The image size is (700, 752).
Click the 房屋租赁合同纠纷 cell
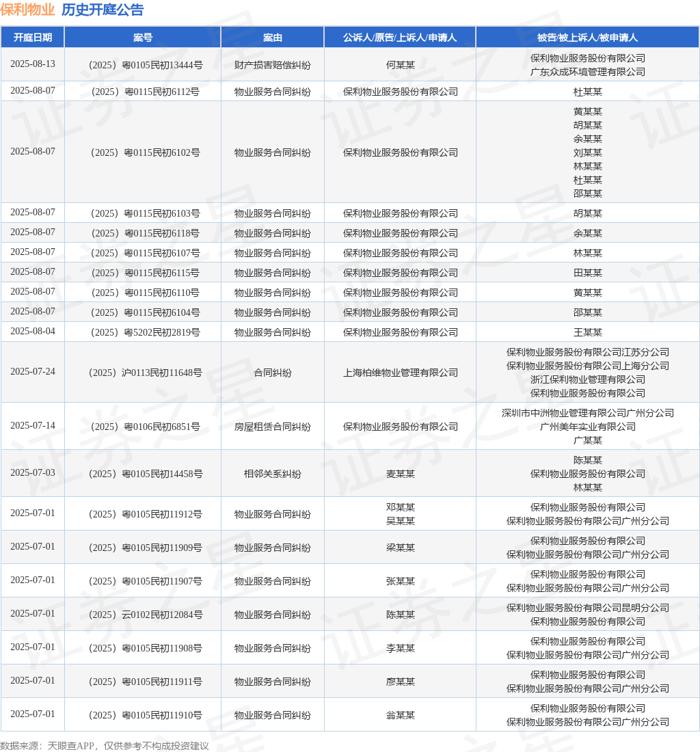[272, 427]
